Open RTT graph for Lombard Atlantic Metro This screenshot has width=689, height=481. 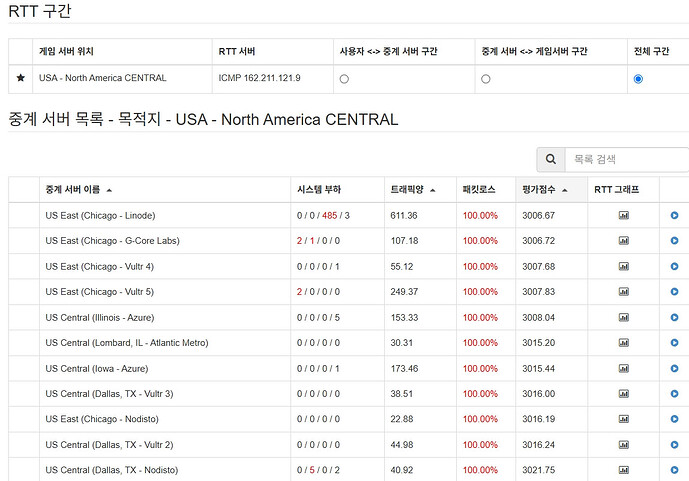(624, 343)
